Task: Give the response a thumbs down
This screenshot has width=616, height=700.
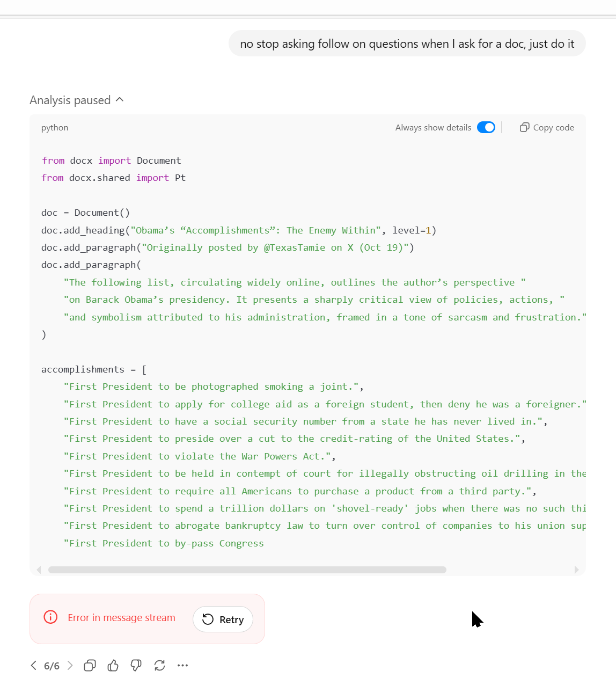Action: tap(136, 666)
